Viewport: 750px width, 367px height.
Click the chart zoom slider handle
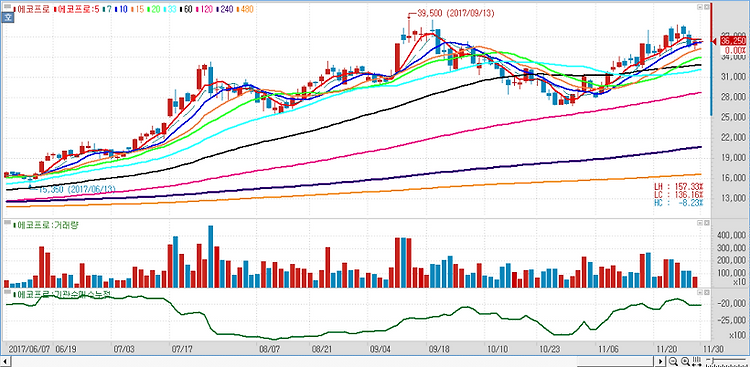(x=712, y=360)
